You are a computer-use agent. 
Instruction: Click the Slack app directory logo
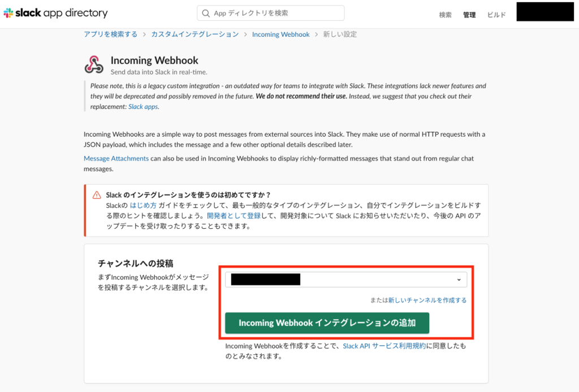[x=56, y=13]
